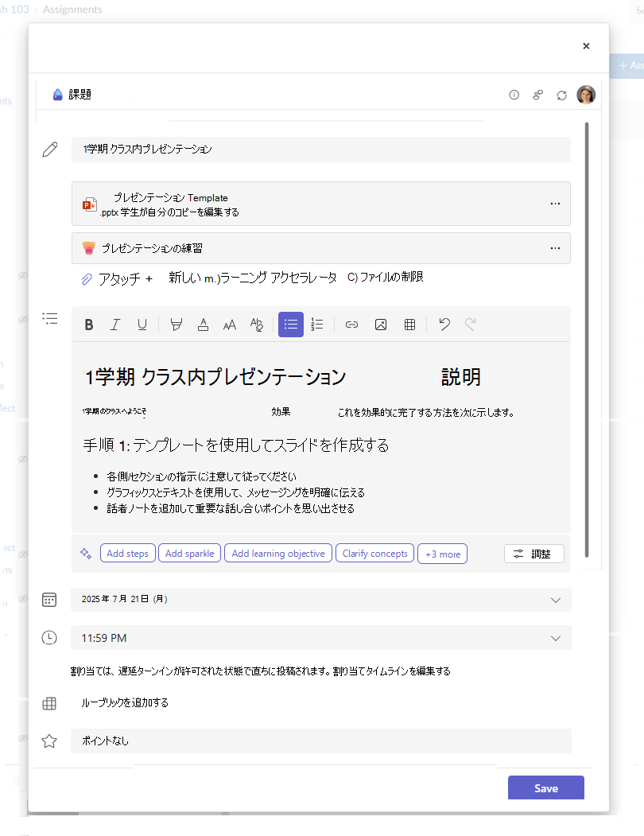
Task: Open the font color tool
Action: (203, 325)
